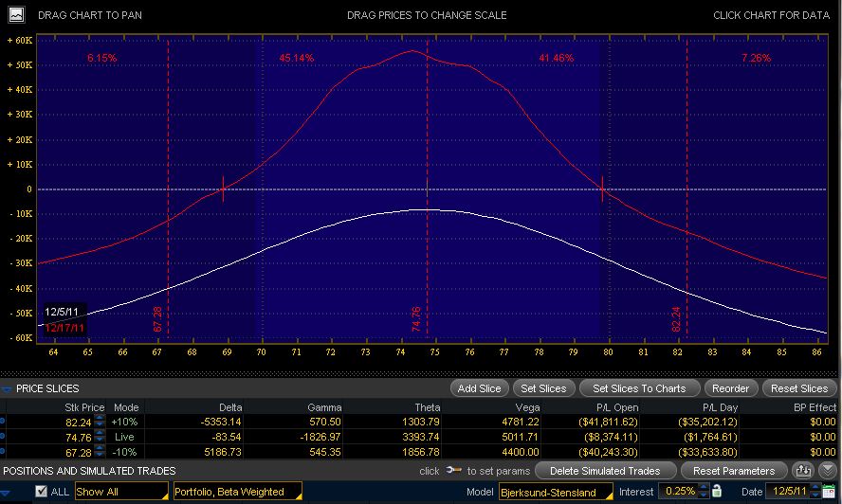Click the right breakeven marker near 80
The height and width of the screenshot is (504, 842).
602,189
